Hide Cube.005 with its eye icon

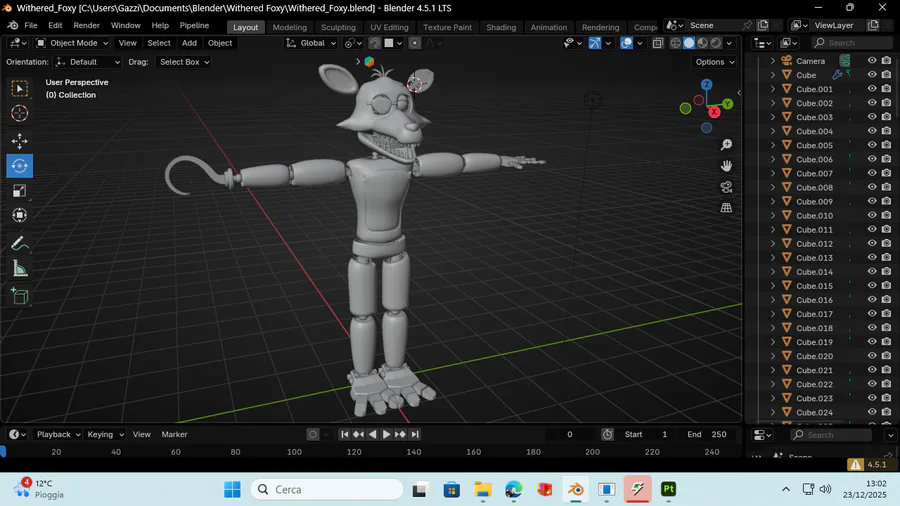pyautogui.click(x=872, y=145)
